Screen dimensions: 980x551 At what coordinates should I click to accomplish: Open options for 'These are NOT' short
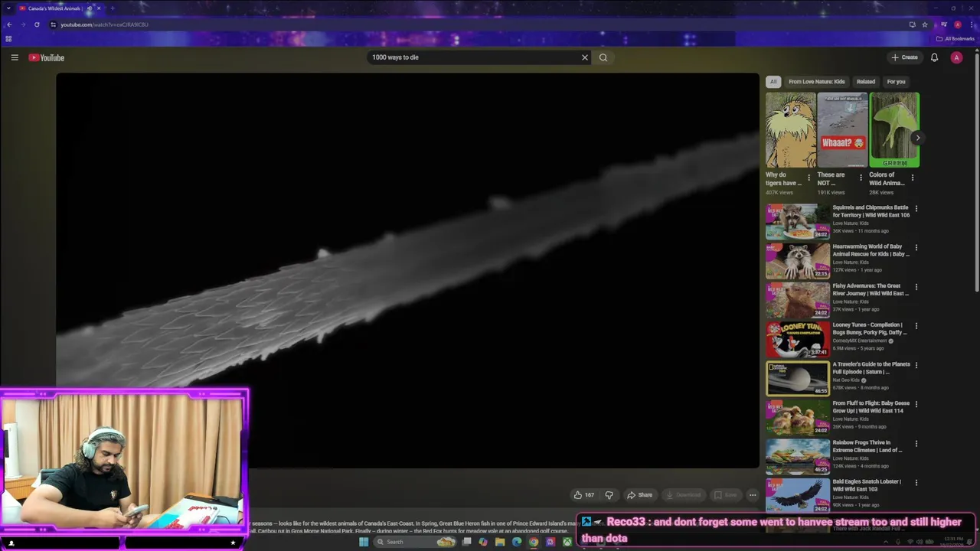tap(861, 178)
